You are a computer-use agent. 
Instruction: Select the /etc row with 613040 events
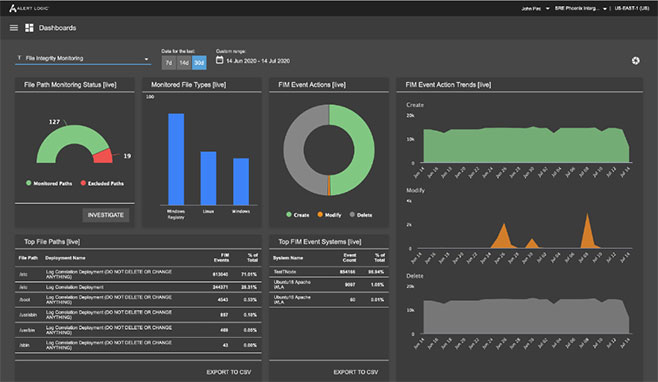[x=138, y=274]
